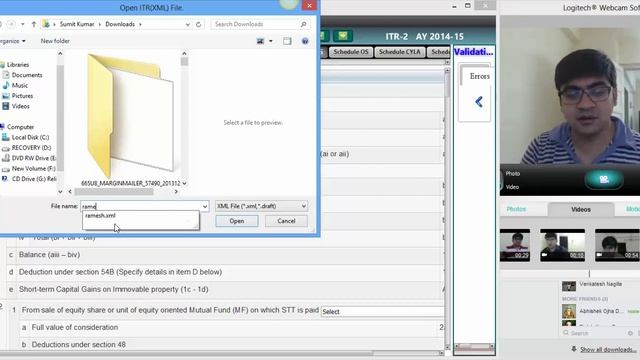The height and width of the screenshot is (360, 640).
Task: Open the dialog help icon
Action: click(x=305, y=41)
